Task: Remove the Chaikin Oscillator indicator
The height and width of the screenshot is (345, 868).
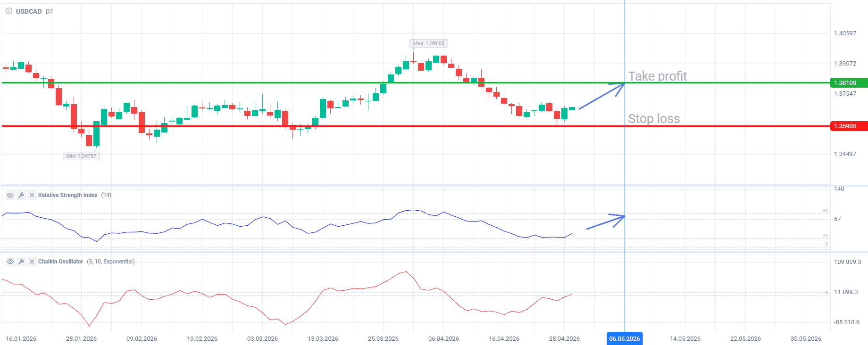Action: 32,262
